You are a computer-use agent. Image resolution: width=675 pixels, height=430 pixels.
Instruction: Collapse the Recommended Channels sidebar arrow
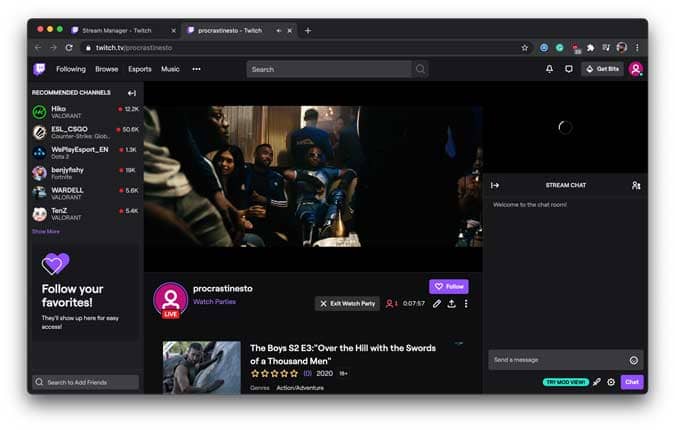pos(132,93)
